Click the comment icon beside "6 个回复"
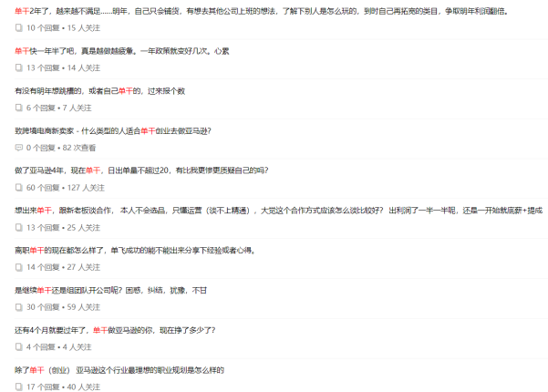Viewport: 548px width, 392px height. (x=19, y=108)
